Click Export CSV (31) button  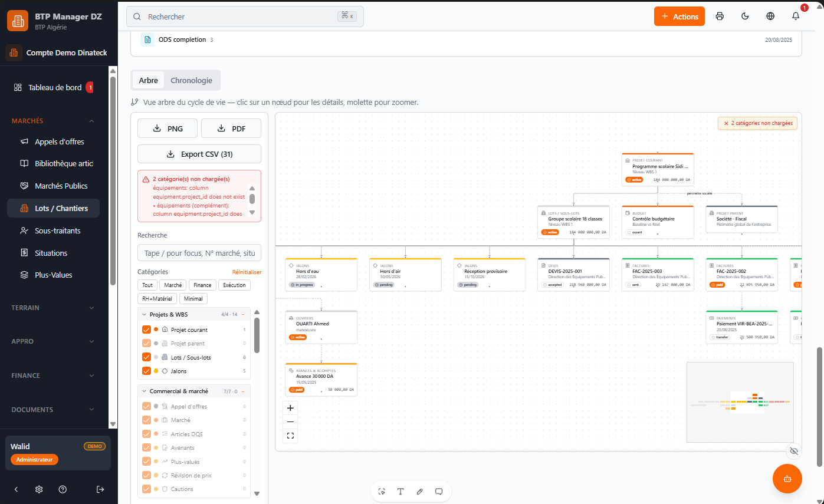click(199, 154)
